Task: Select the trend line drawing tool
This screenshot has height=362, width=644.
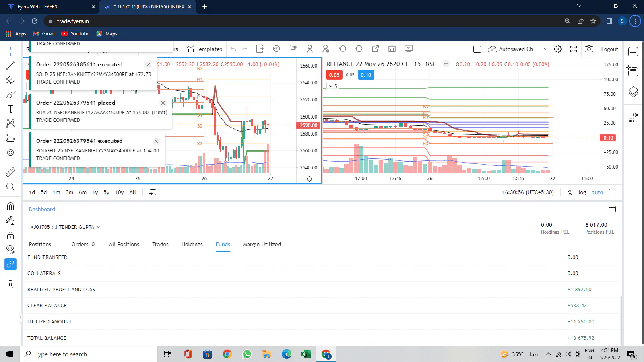Action: coord(10,66)
